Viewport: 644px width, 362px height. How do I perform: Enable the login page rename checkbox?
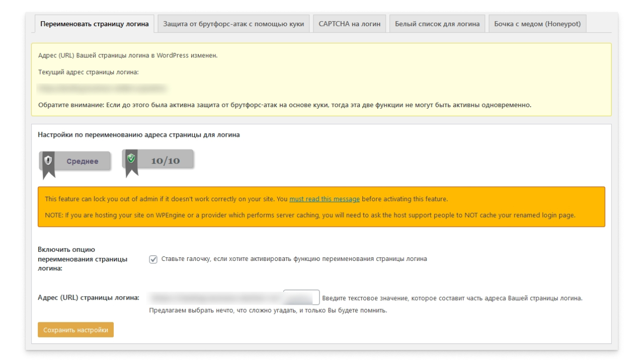pos(153,259)
